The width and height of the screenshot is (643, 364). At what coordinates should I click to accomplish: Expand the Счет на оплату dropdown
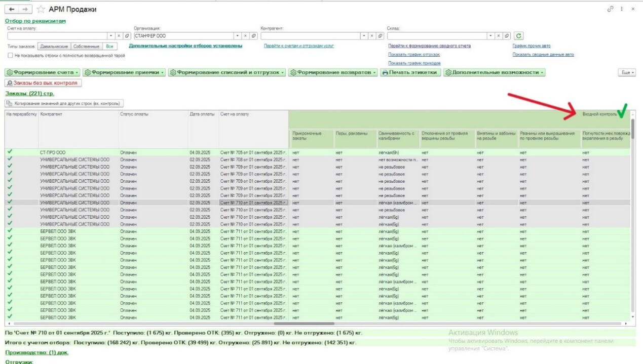pyautogui.click(x=111, y=36)
